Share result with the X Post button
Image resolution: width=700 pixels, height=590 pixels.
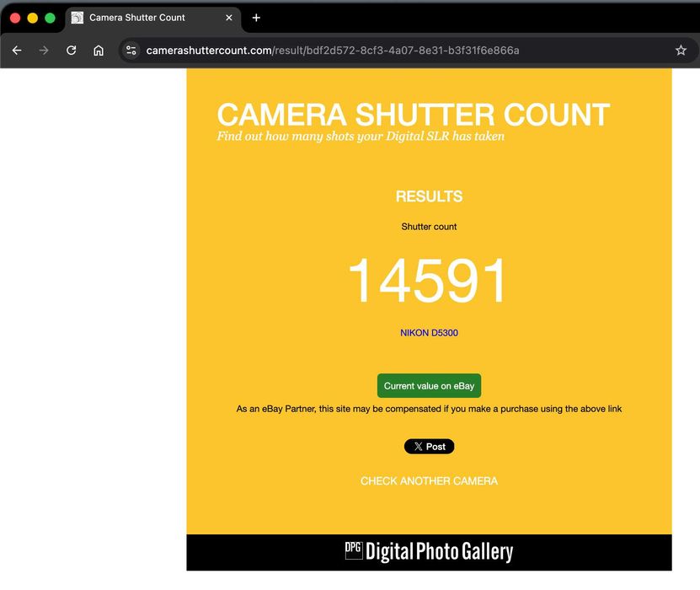click(x=429, y=447)
